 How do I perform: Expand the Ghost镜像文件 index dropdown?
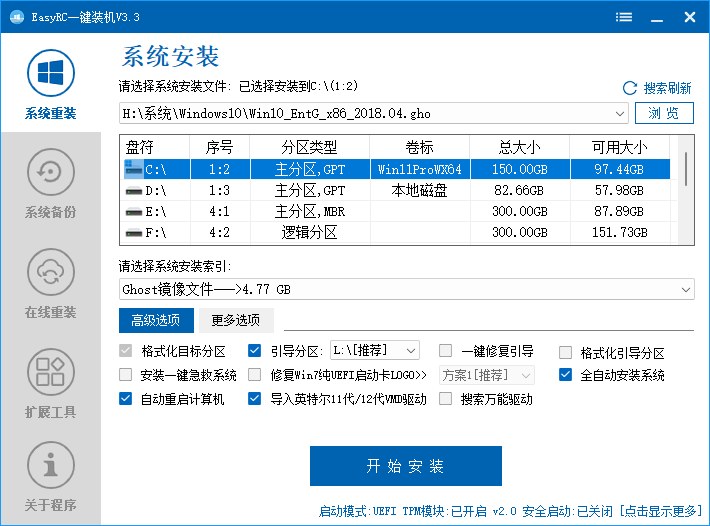(686, 289)
